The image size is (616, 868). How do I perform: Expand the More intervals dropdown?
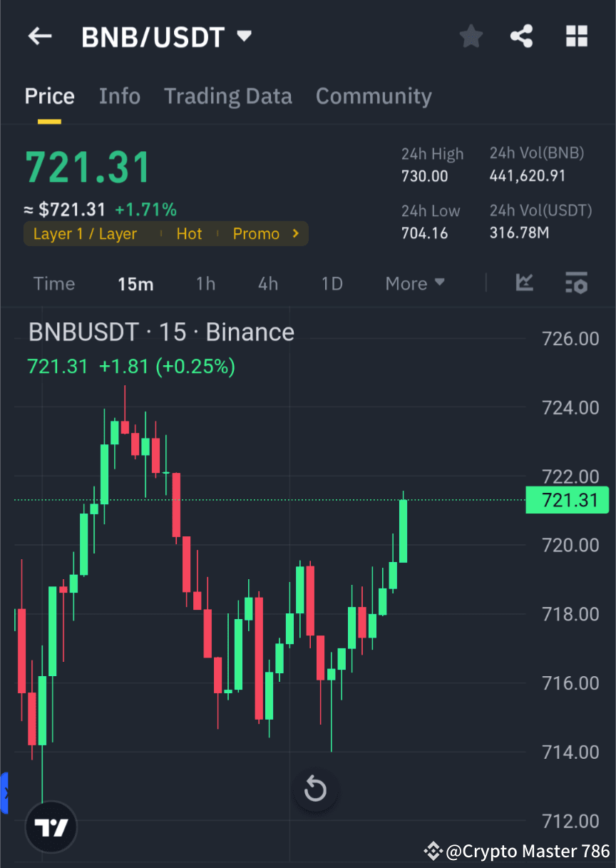coord(414,283)
